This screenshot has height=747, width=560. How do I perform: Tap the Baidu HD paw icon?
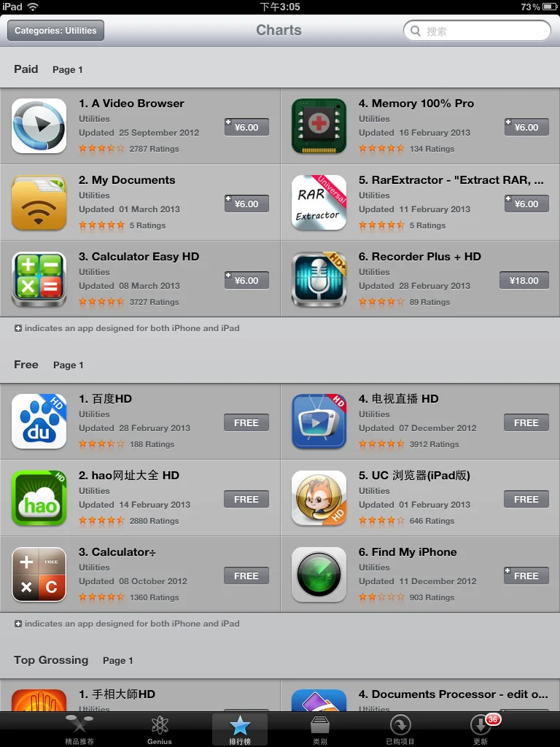(x=39, y=421)
